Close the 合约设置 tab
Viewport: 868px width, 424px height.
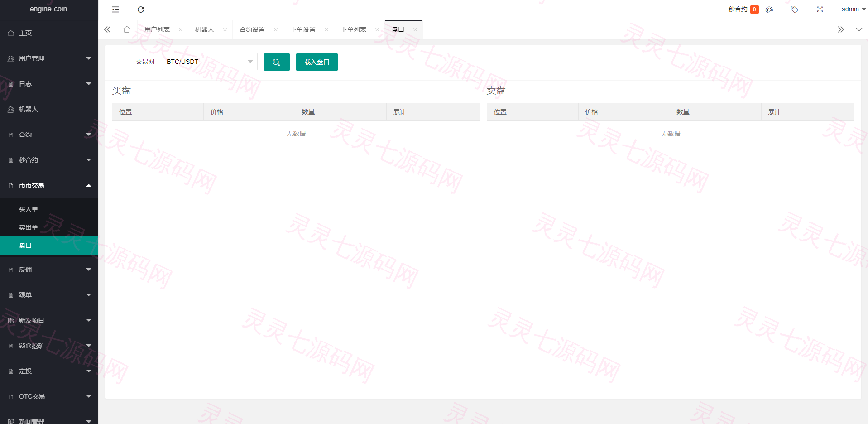[x=276, y=29]
